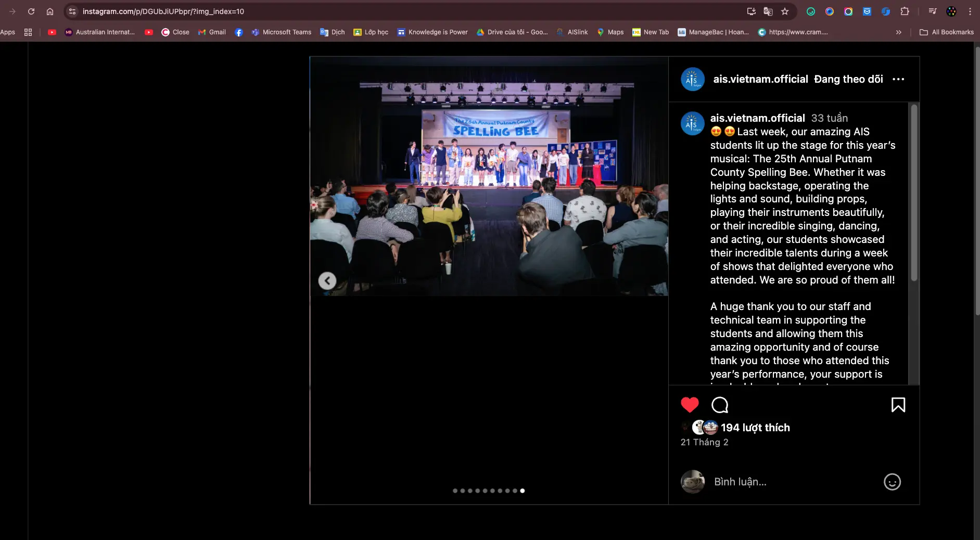Save post with the bookmark icon

click(898, 405)
